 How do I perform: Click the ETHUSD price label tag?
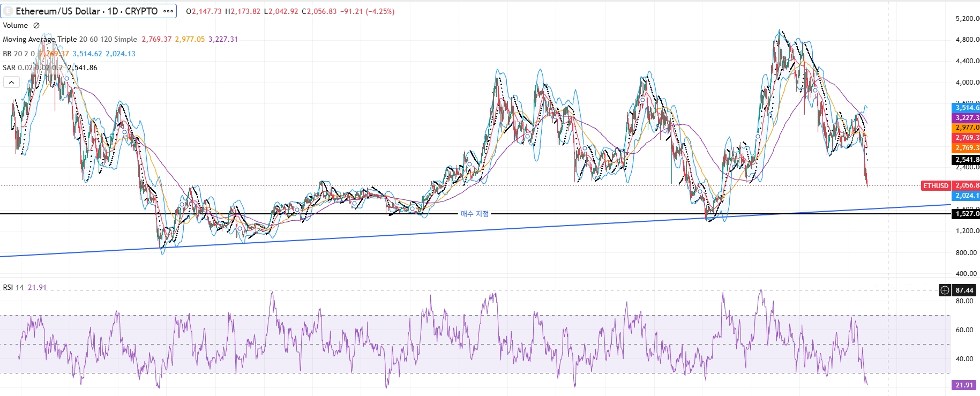pyautogui.click(x=936, y=185)
